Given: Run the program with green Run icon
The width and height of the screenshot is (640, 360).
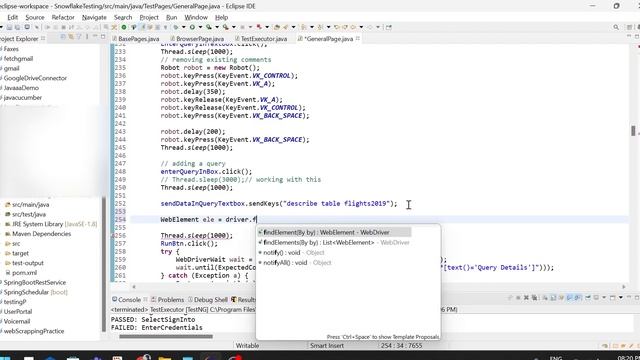Looking at the screenshot, I should 192,27.
